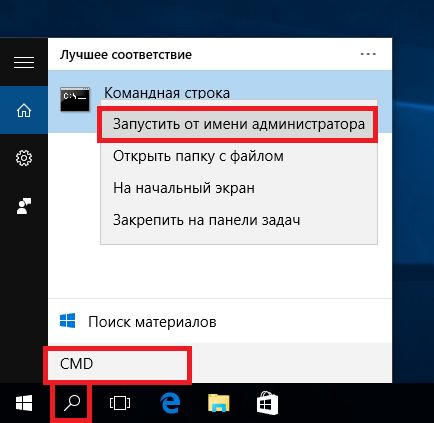Select Закрепить на панели задач entry
Viewport: 434px width, 423px height.
[x=206, y=220]
